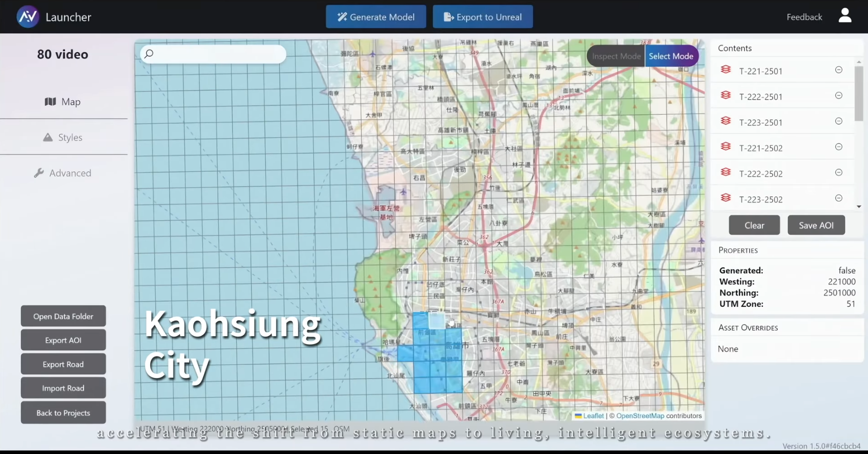This screenshot has height=454, width=868.
Task: Switch map to Select Mode
Action: tap(671, 56)
